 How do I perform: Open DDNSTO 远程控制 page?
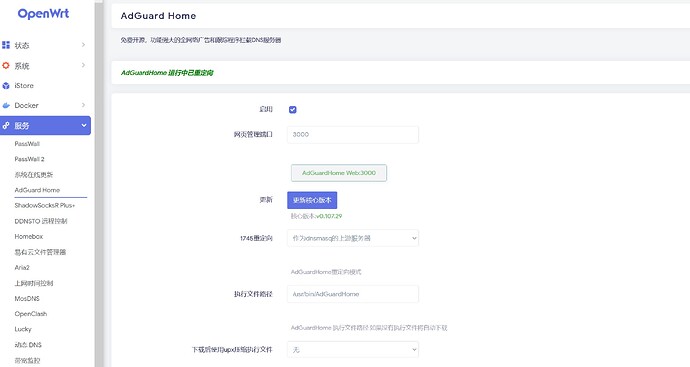pos(41,221)
